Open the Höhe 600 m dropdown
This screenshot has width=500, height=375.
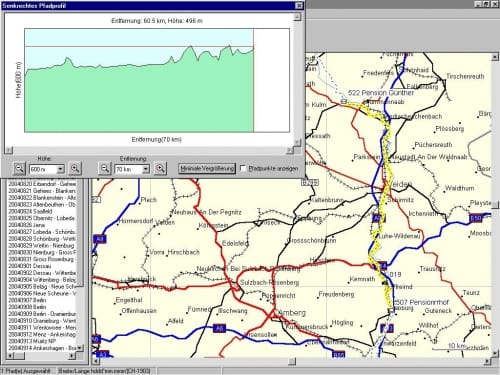[x=60, y=169]
